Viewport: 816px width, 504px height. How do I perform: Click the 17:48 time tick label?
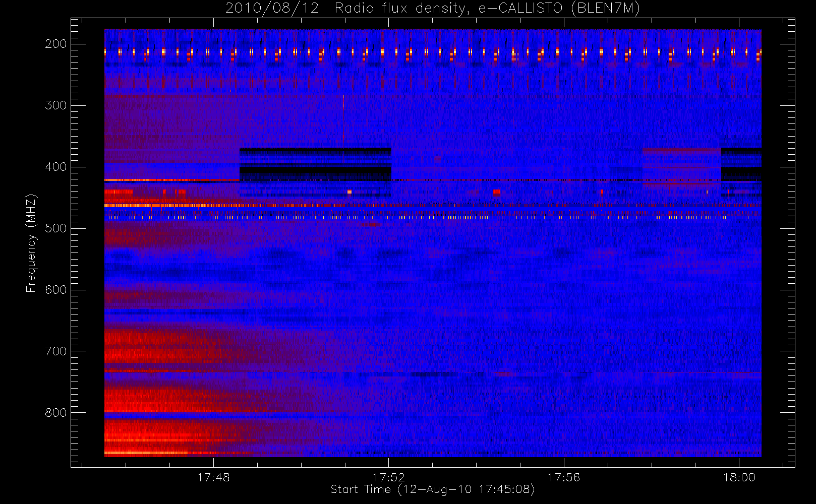pyautogui.click(x=213, y=477)
